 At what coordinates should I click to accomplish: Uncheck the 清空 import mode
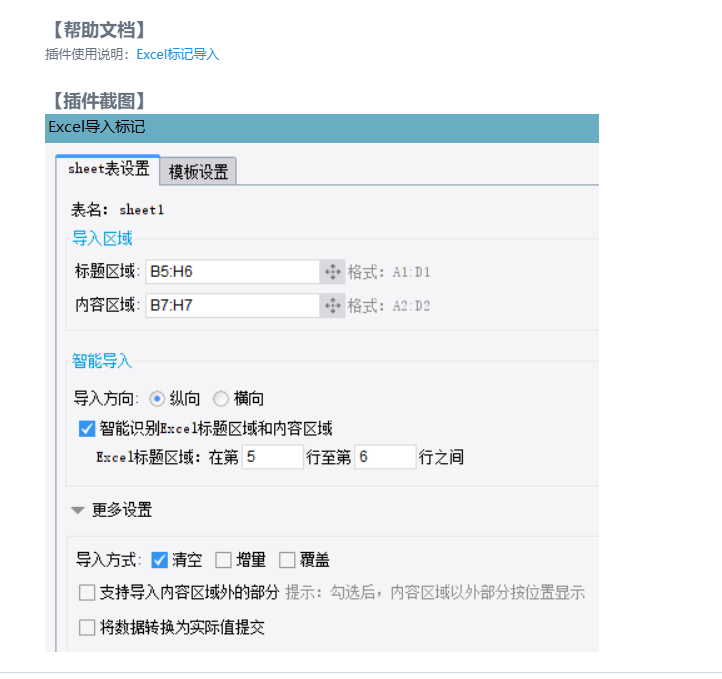159,560
